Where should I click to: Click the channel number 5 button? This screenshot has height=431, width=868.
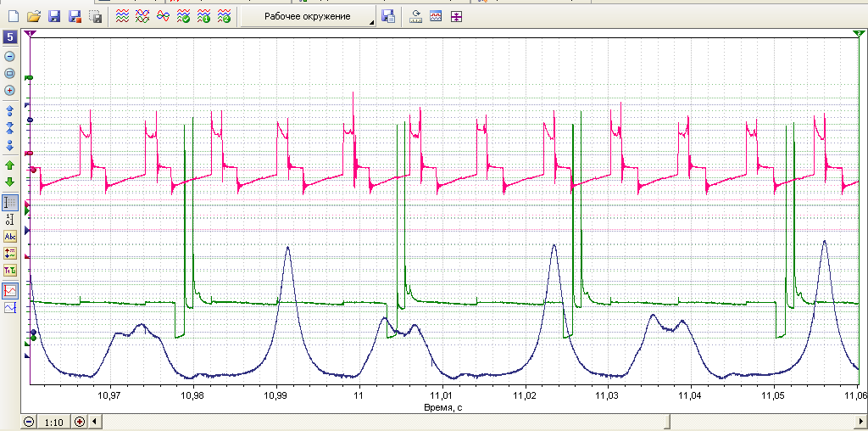pyautogui.click(x=10, y=38)
